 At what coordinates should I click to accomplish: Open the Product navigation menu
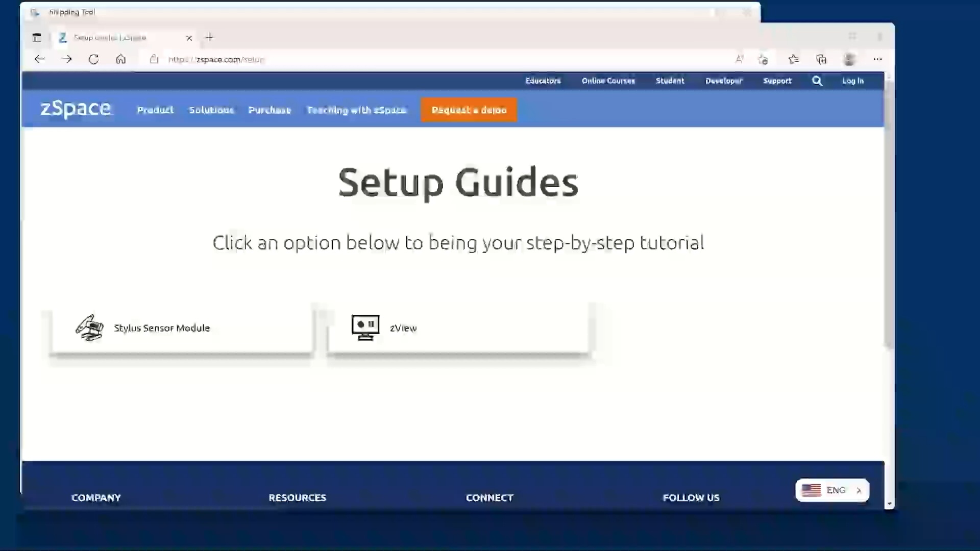(155, 110)
